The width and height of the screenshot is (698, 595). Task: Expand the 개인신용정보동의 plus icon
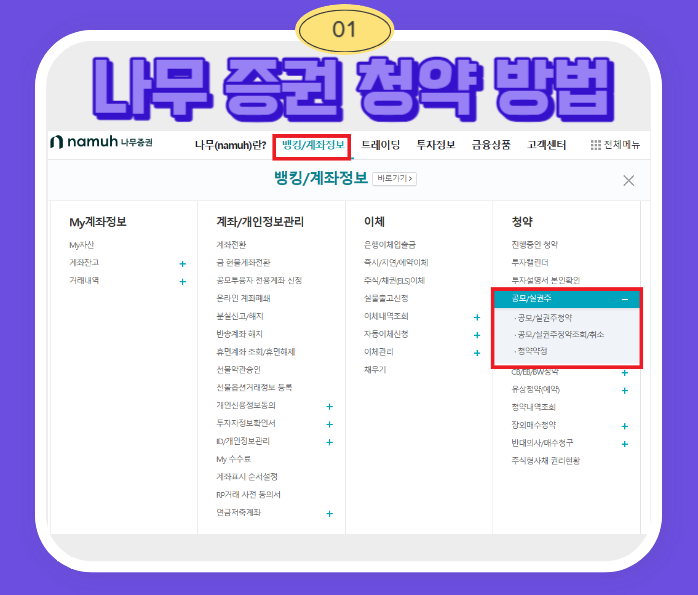(329, 406)
